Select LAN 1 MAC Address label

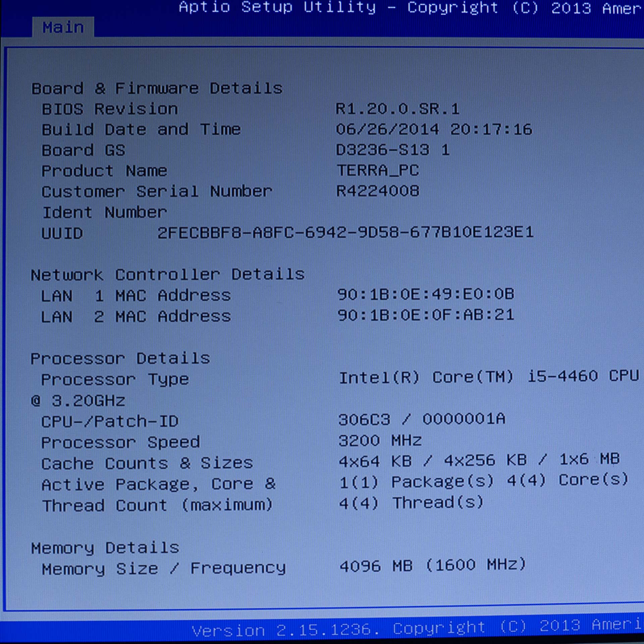136,296
